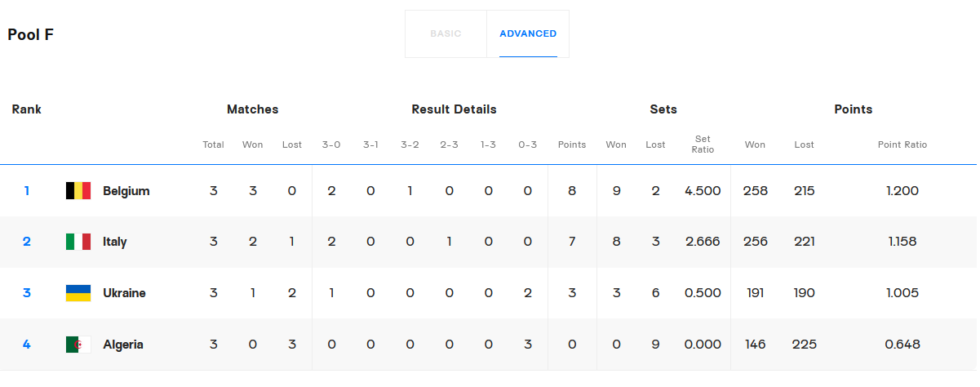Image resolution: width=980 pixels, height=387 pixels.
Task: Open the Algeria team link
Action: [x=122, y=345]
